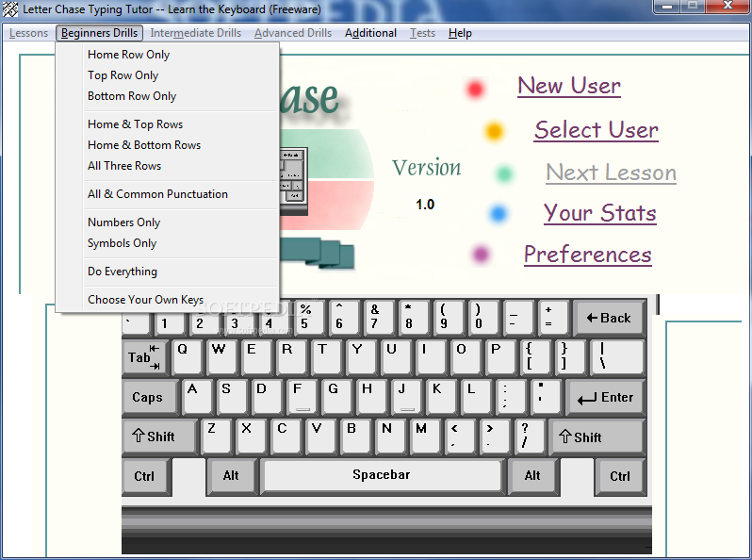
Task: Click the right Shift key
Action: 597,436
